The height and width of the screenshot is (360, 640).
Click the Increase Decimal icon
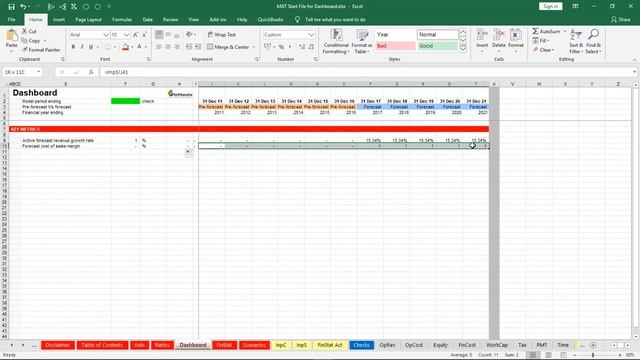pyautogui.click(x=302, y=47)
